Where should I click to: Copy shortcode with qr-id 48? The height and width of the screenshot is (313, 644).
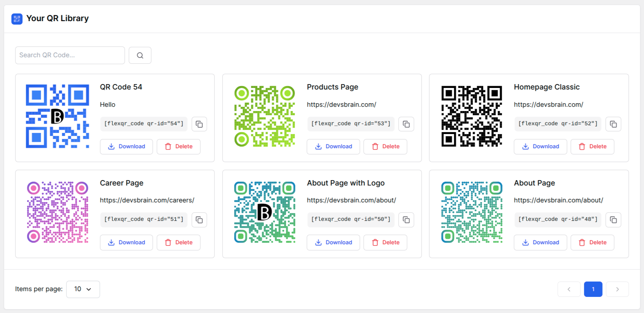(613, 220)
